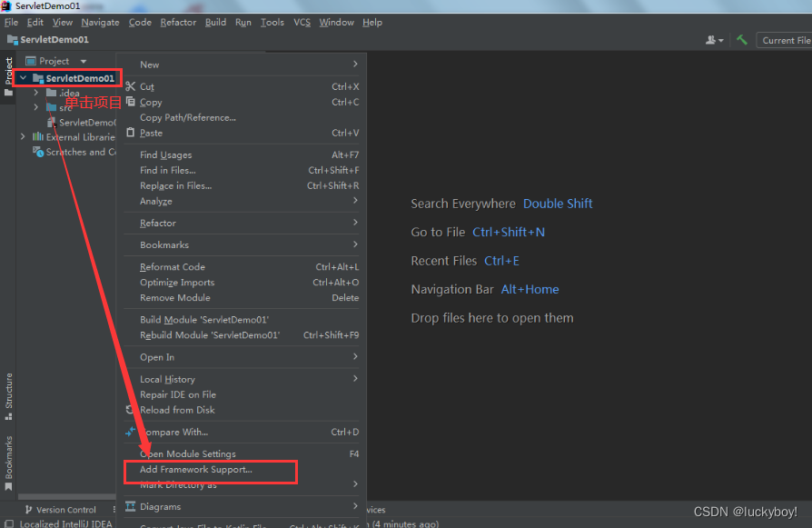The height and width of the screenshot is (528, 812).
Task: Expand the Analyze submenu arrow
Action: click(x=355, y=201)
